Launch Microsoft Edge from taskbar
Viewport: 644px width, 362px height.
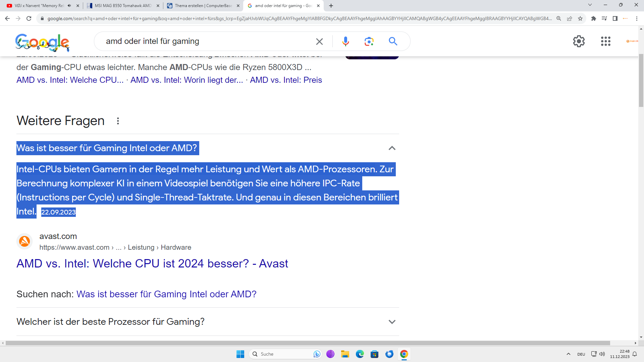360,354
